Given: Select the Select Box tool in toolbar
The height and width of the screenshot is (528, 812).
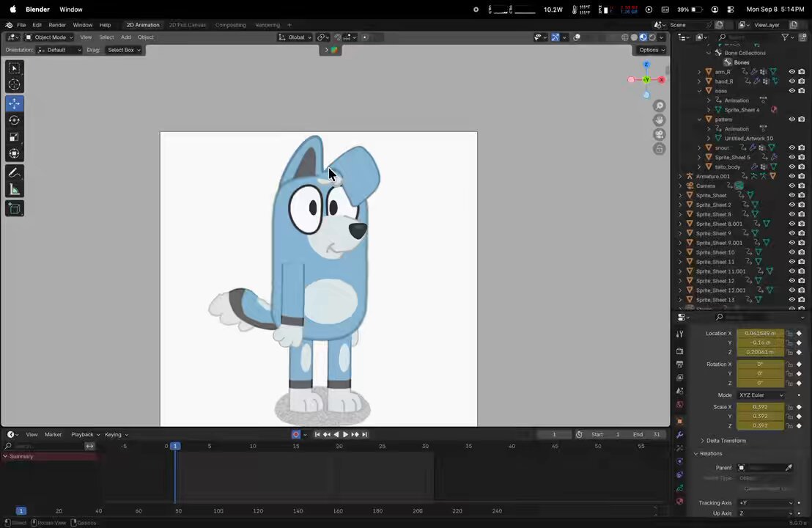Looking at the screenshot, I should click(x=15, y=68).
